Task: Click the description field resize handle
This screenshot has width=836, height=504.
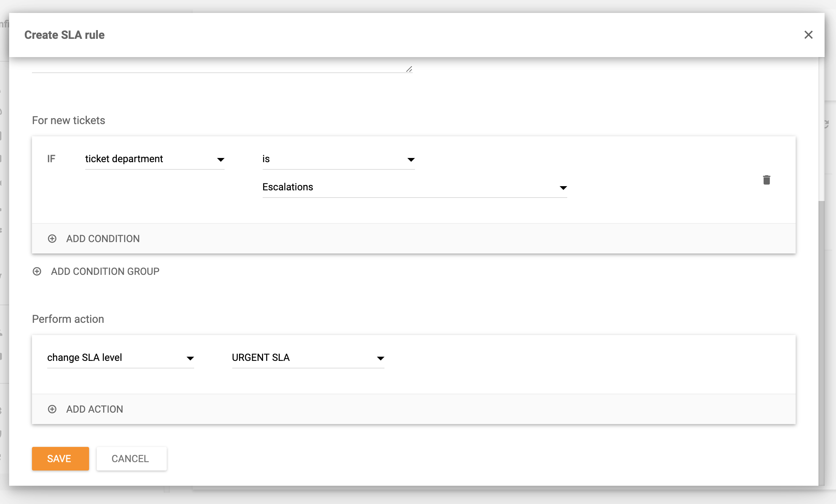Action: (x=409, y=69)
